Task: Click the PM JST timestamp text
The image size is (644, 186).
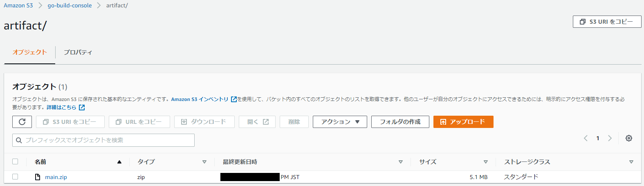Action: pyautogui.click(x=290, y=177)
